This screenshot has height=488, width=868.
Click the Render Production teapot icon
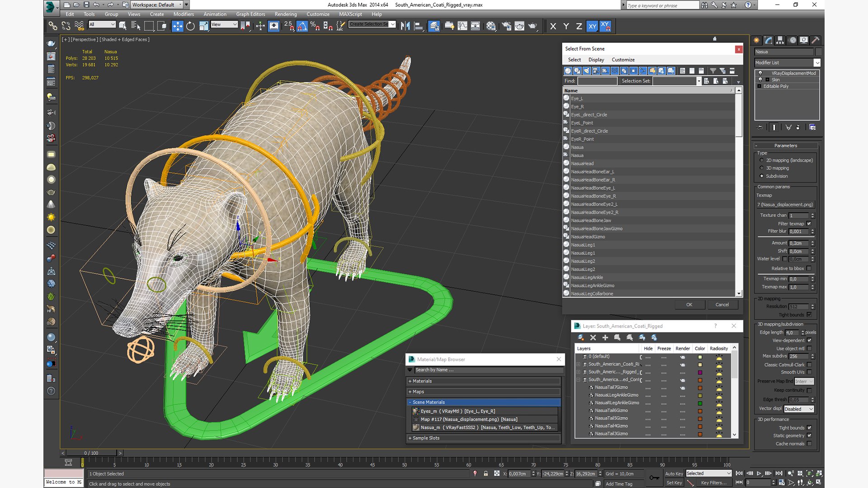[533, 26]
